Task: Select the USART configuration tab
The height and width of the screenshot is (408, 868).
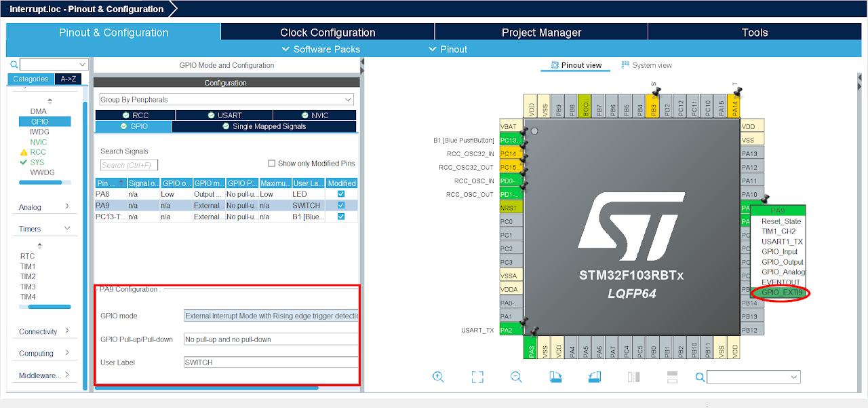Action: 225,115
